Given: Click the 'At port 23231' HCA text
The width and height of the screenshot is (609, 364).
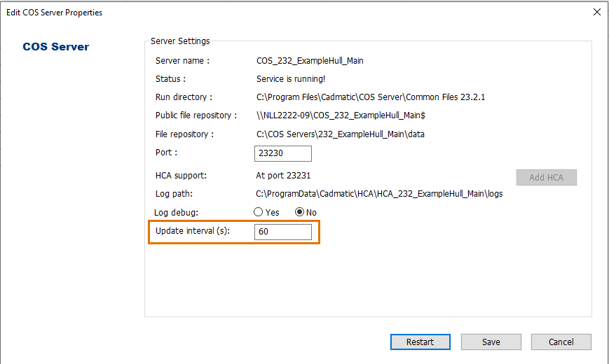Looking at the screenshot, I should 283,176.
